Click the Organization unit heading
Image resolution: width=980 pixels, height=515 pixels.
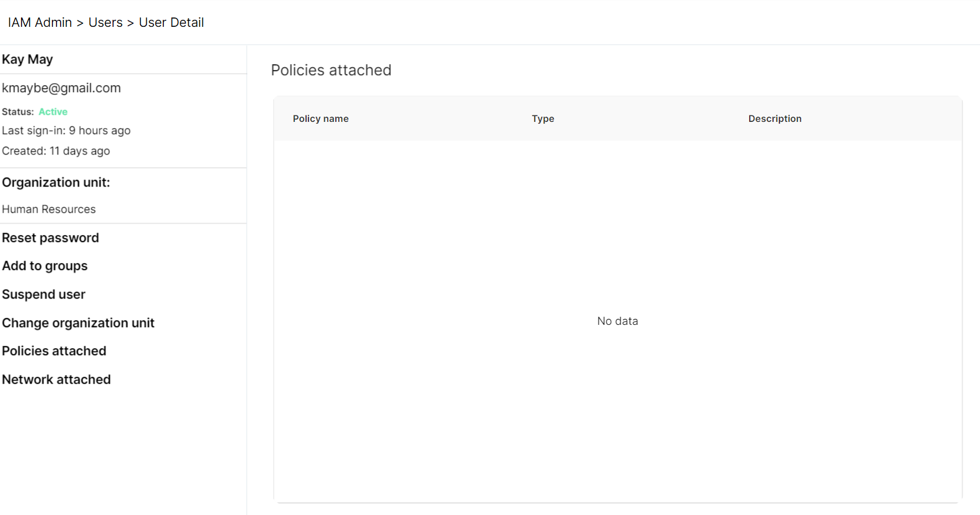[56, 183]
